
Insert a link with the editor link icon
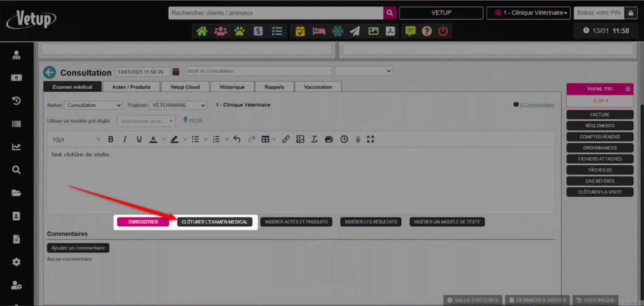[x=286, y=139]
